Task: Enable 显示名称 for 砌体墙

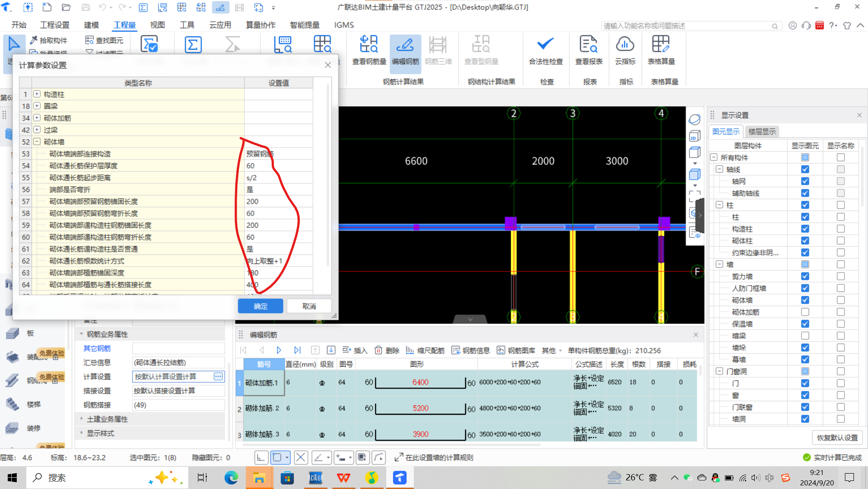Action: tap(841, 300)
